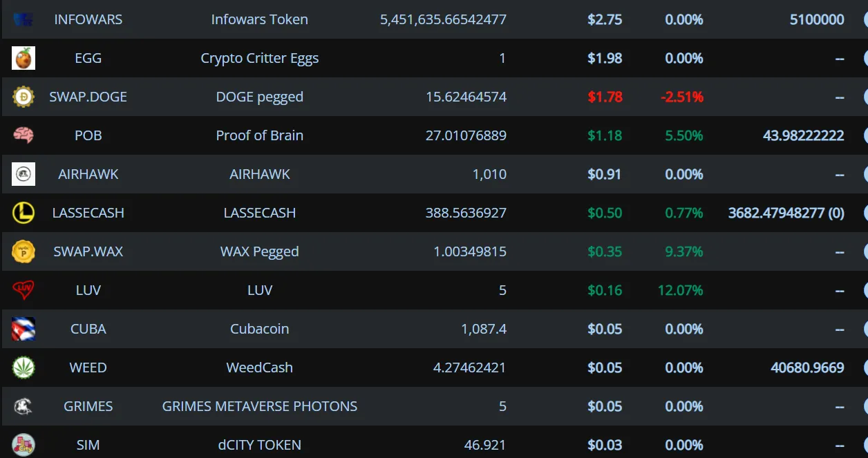Select the staked amount 3682.47948277 (0)

786,213
